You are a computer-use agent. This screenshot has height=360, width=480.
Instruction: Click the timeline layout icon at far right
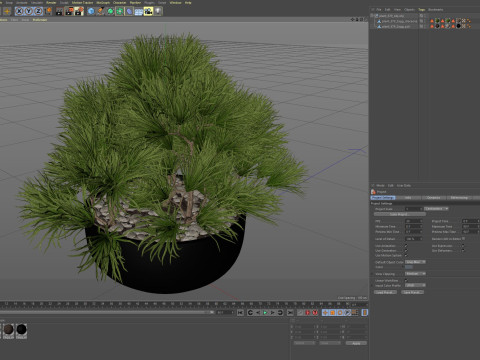coord(365,312)
